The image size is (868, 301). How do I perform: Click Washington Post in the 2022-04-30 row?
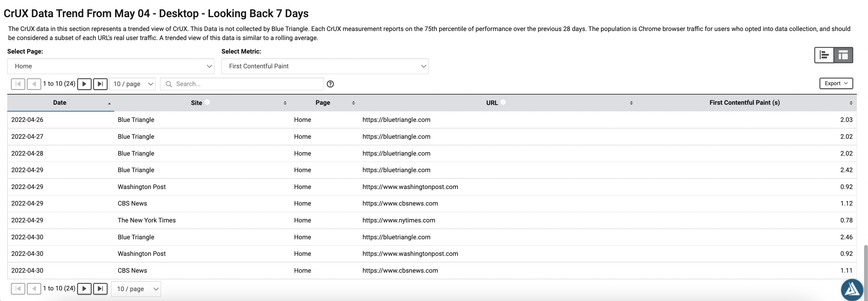[x=142, y=253]
